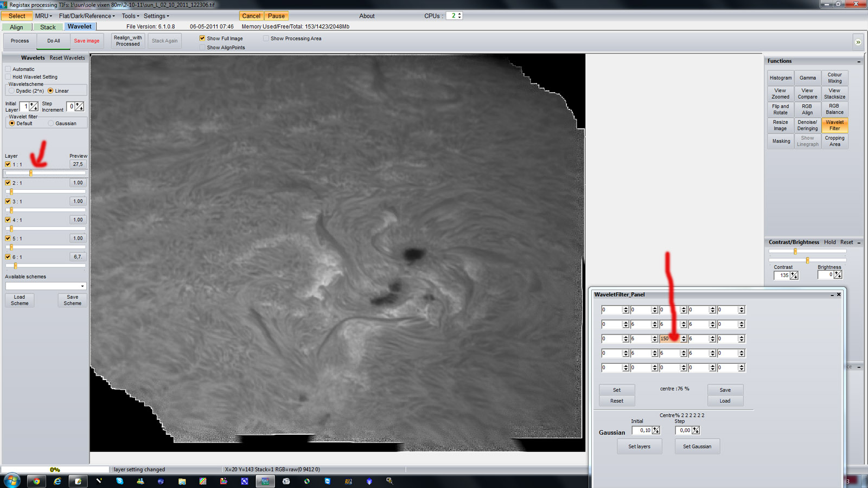The height and width of the screenshot is (488, 868).
Task: Open the Denoise/Deringing function
Action: [x=807, y=125]
